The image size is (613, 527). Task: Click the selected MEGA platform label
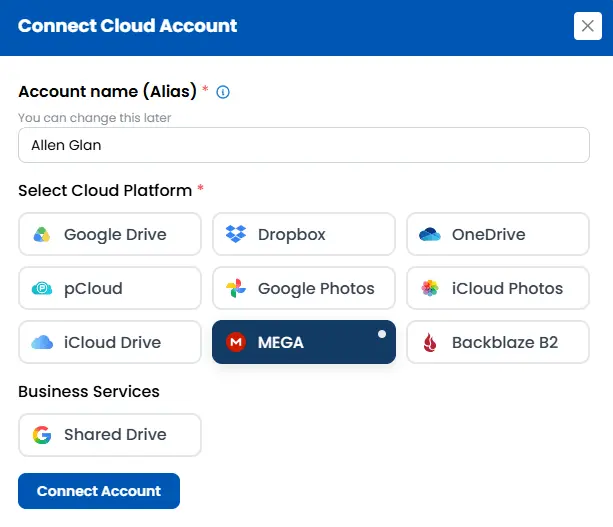tap(280, 342)
